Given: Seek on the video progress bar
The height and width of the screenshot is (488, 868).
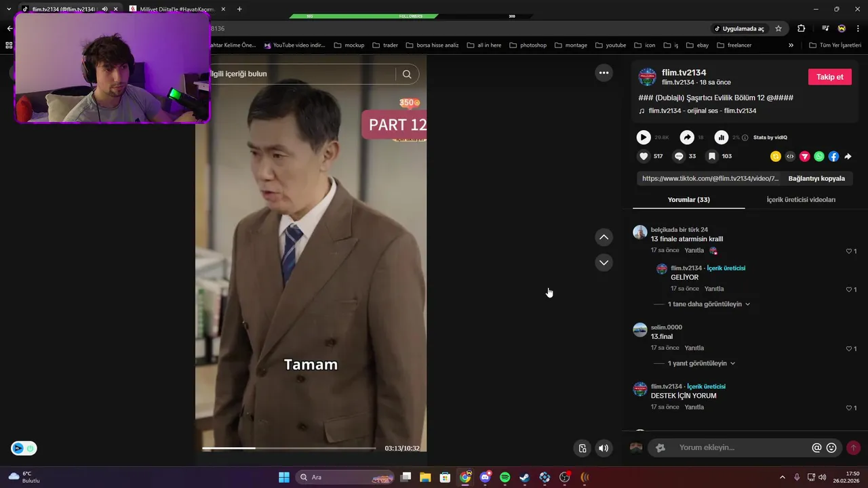Looking at the screenshot, I should [289, 448].
